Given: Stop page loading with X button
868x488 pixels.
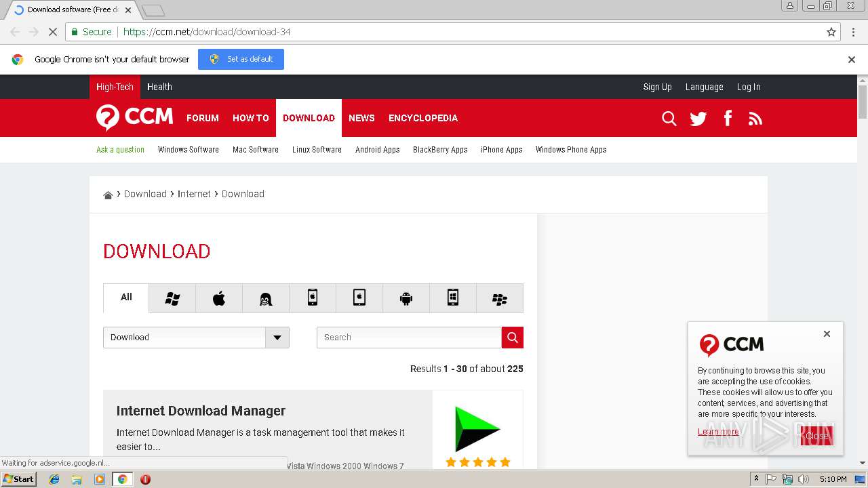Looking at the screenshot, I should pos(52,32).
